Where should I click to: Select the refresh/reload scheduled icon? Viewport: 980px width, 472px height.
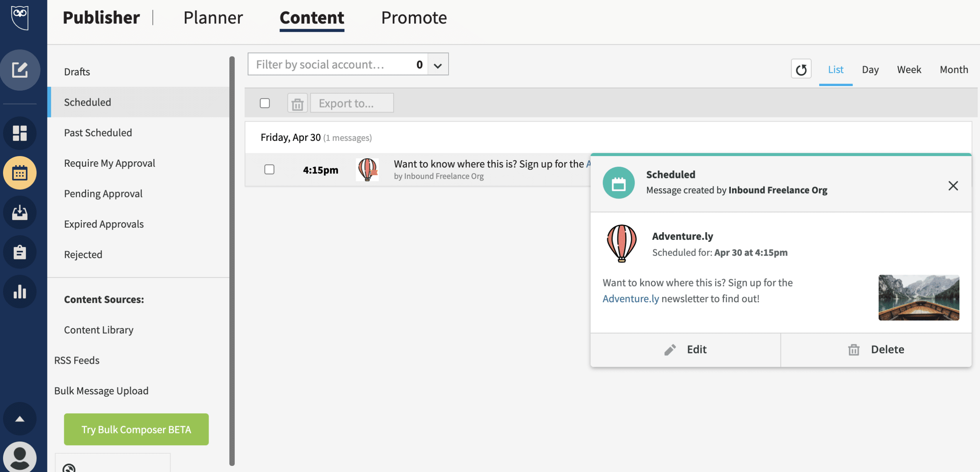pyautogui.click(x=801, y=69)
